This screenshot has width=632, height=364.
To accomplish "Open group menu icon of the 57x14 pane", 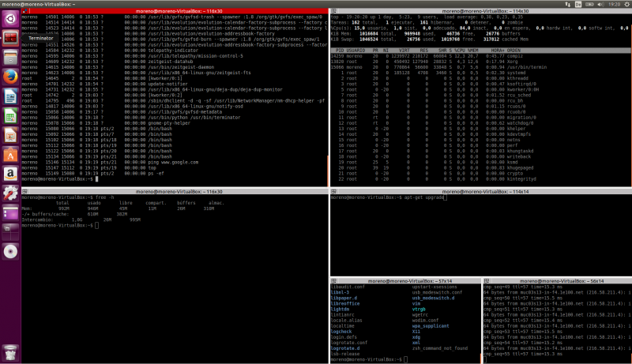I will click(333, 281).
